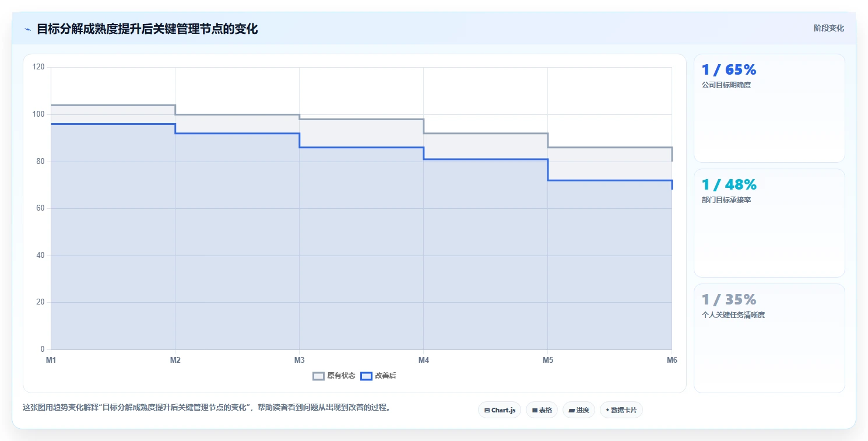Click the chart description sentence below the chart
The width and height of the screenshot is (868, 441).
(x=206, y=407)
